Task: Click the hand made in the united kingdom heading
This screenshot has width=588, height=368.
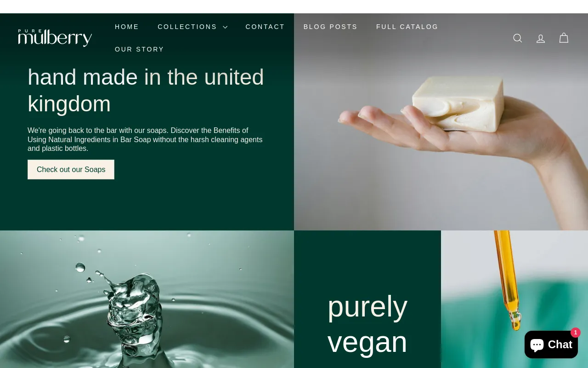Action: [146, 90]
